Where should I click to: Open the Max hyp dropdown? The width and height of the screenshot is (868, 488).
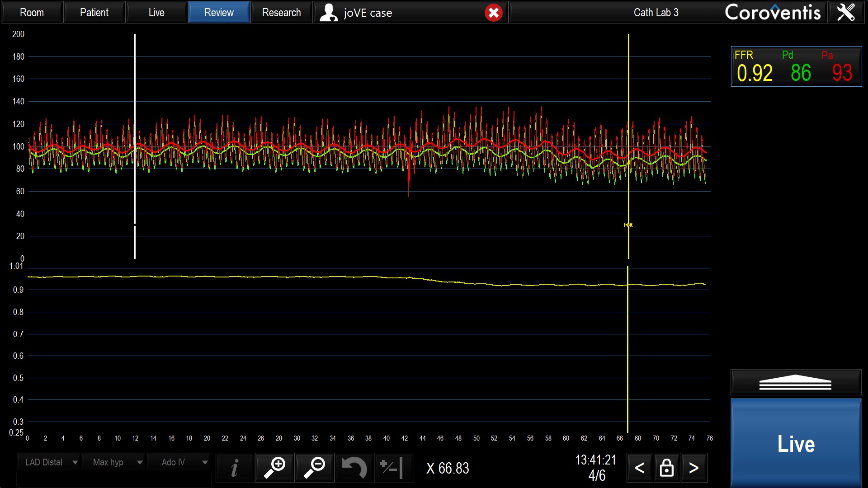coord(114,462)
